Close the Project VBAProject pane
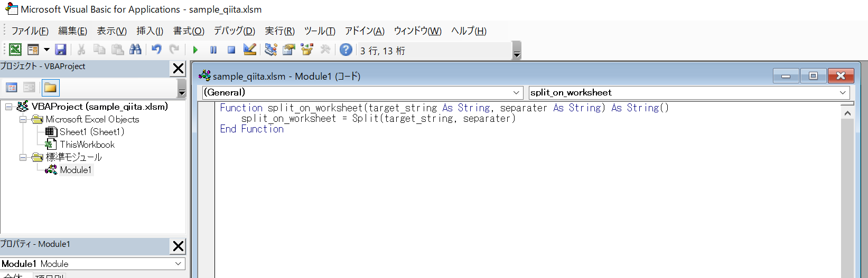Screen dimensions: 868x278 (179, 68)
